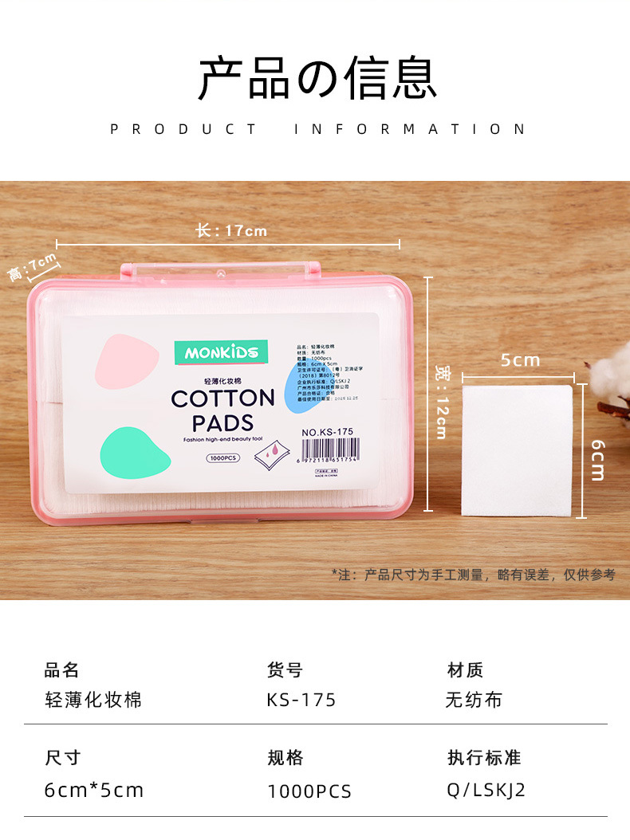Click the 1000PCS badge on the label
Viewport: 630px width, 840px height.
coord(223,458)
